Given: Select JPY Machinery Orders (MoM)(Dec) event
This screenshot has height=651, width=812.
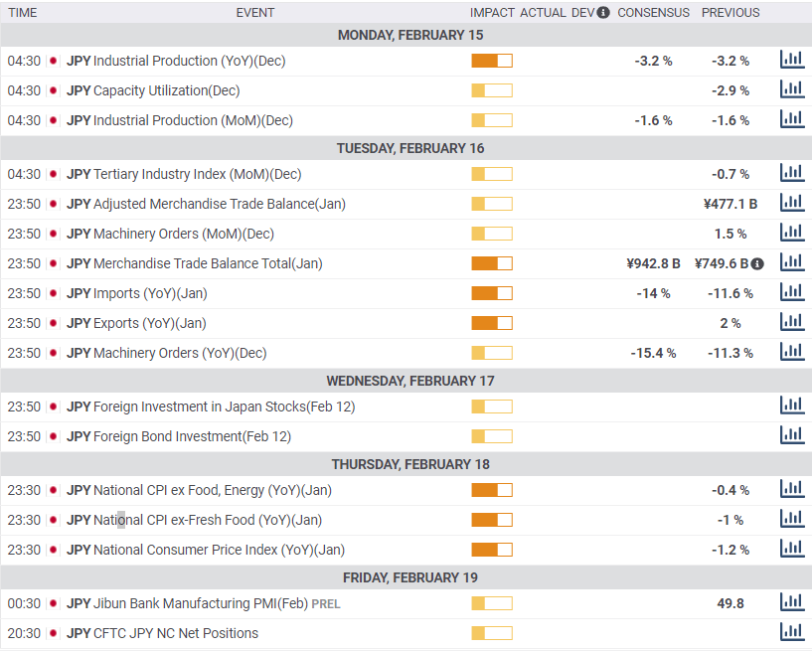Looking at the screenshot, I should click(170, 235).
